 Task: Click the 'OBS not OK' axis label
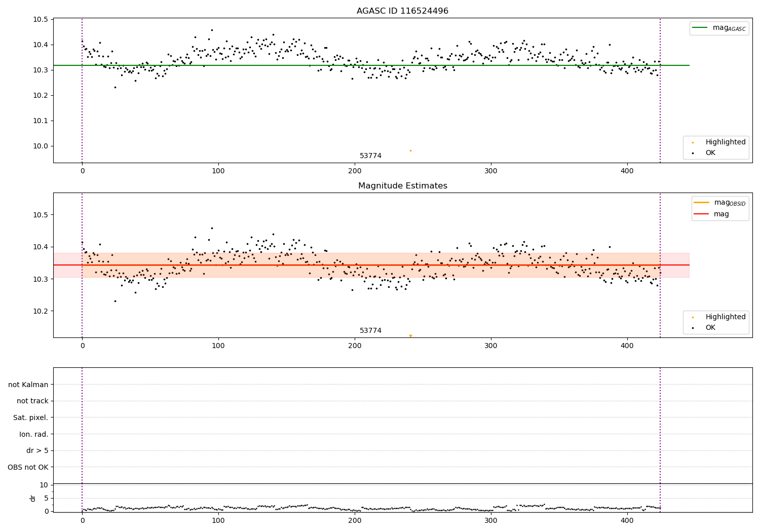tap(28, 467)
